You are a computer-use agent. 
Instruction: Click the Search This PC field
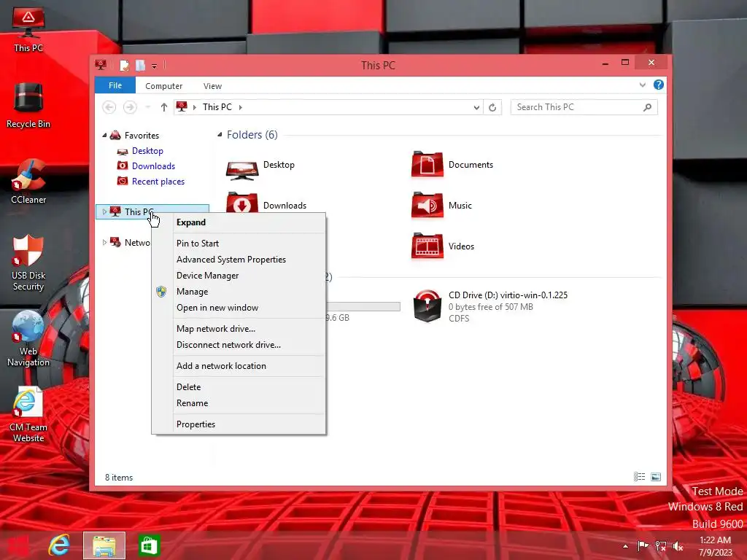click(x=584, y=107)
